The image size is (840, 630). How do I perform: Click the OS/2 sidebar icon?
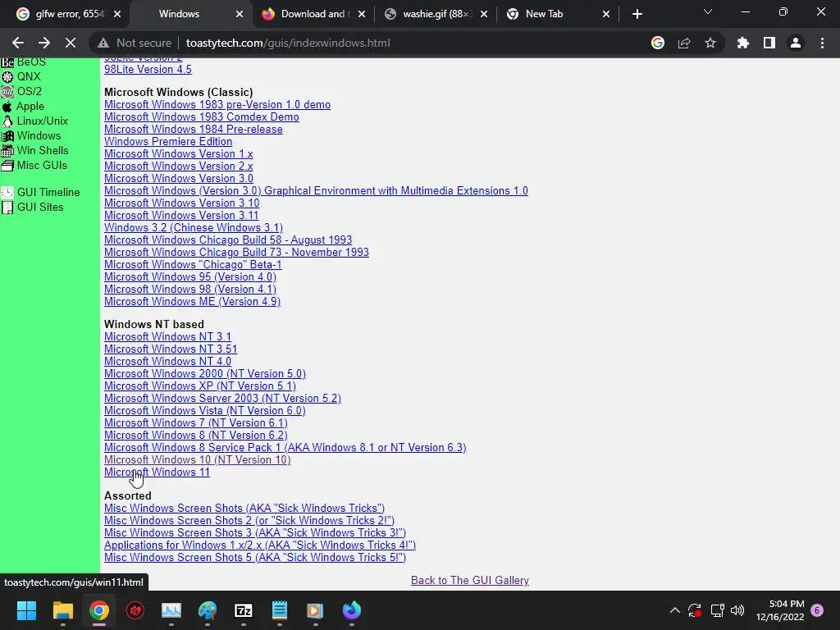pyautogui.click(x=7, y=92)
